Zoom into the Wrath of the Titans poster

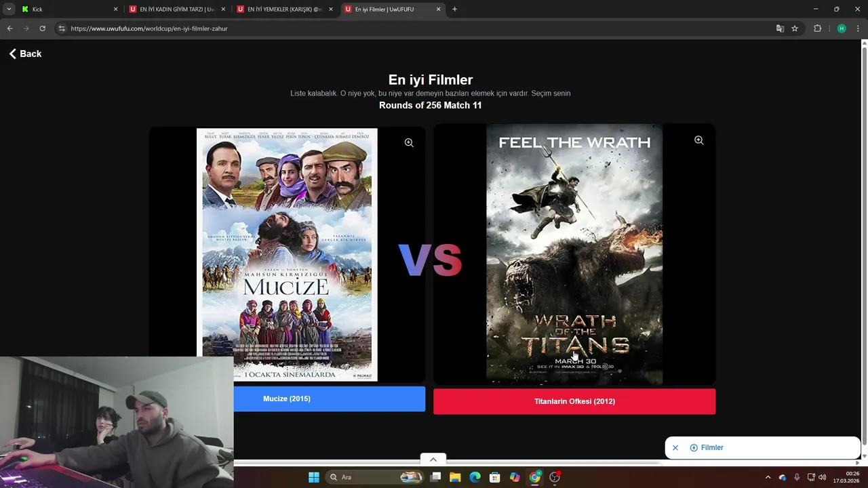(698, 140)
